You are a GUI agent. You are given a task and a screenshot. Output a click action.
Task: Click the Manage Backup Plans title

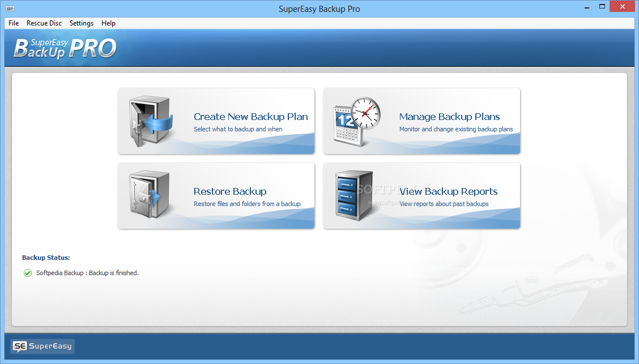449,117
